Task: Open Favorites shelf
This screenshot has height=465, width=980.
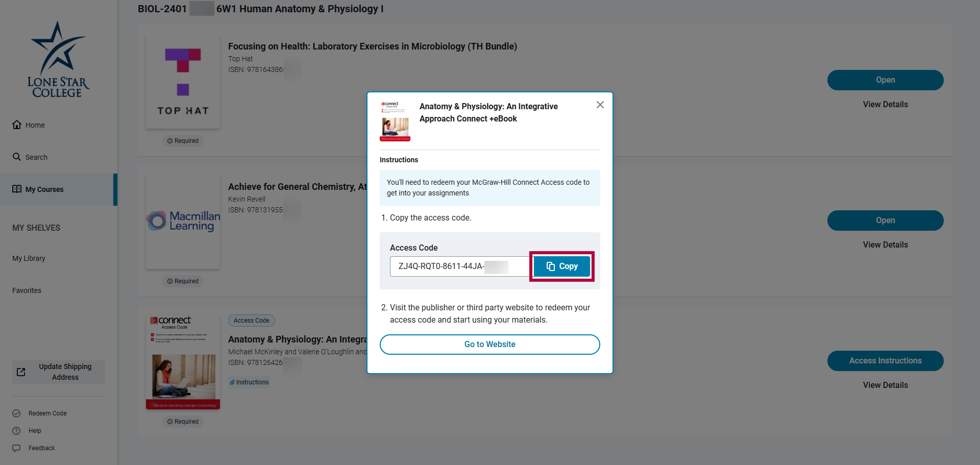Action: (27, 290)
